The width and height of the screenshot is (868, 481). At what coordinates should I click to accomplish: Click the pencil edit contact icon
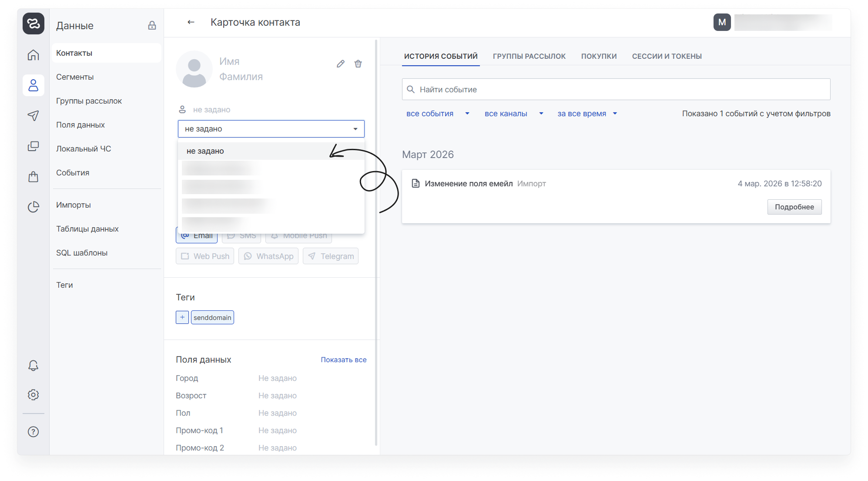(x=340, y=64)
